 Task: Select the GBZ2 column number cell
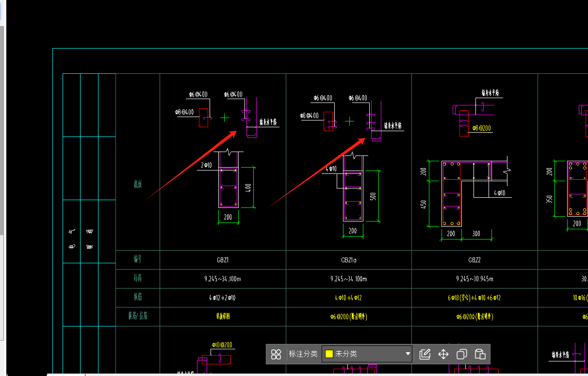coord(474,260)
